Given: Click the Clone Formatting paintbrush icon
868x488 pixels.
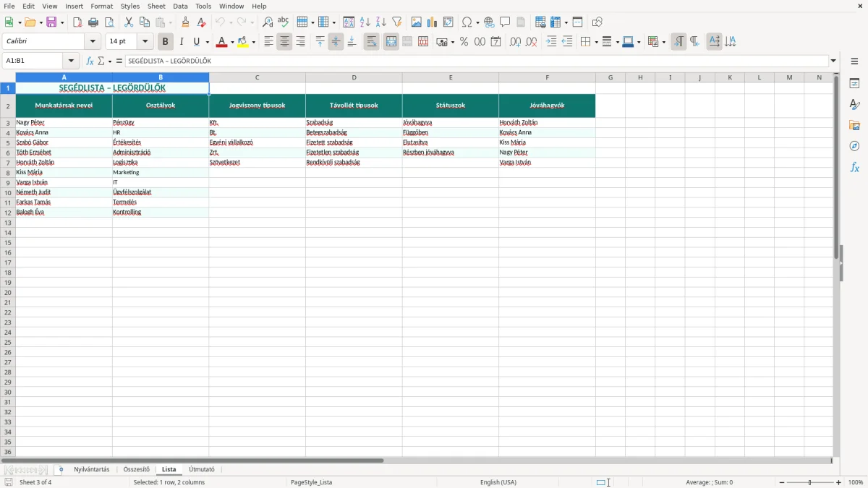Looking at the screenshot, I should point(186,22).
